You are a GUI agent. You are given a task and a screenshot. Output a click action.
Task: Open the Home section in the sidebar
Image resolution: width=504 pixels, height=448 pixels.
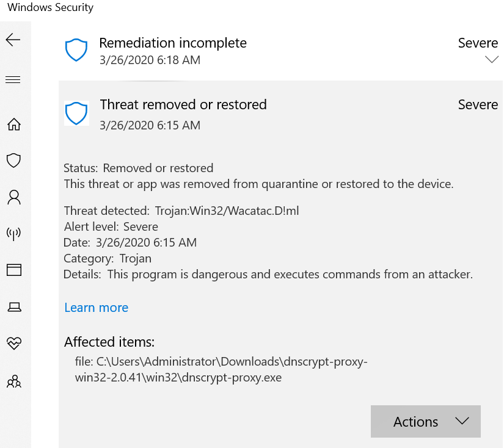point(15,125)
